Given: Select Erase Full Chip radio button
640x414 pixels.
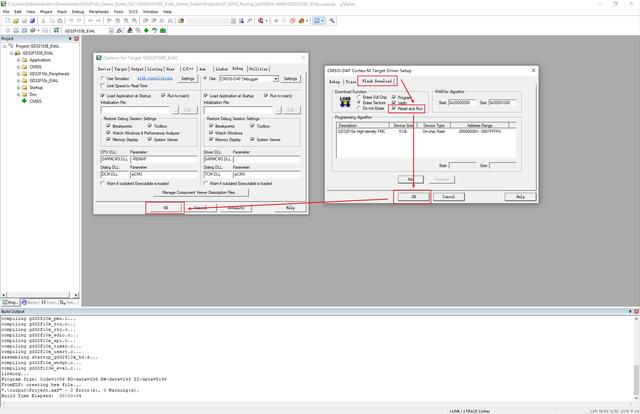Looking at the screenshot, I should pyautogui.click(x=359, y=97).
